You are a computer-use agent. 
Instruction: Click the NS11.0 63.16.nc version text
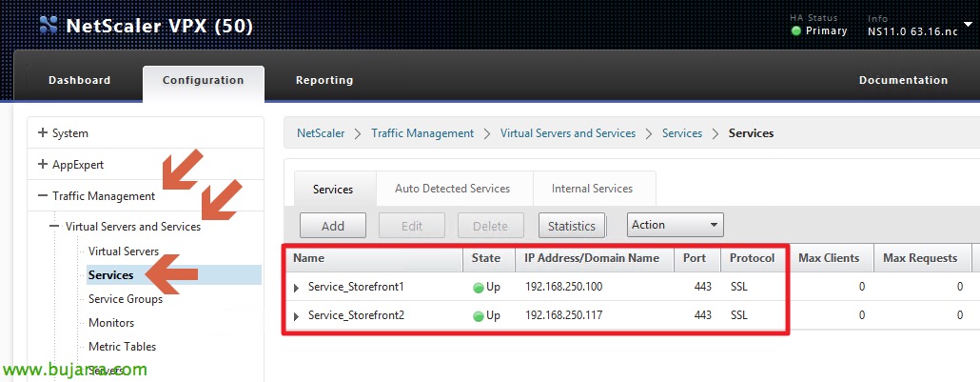point(912,32)
